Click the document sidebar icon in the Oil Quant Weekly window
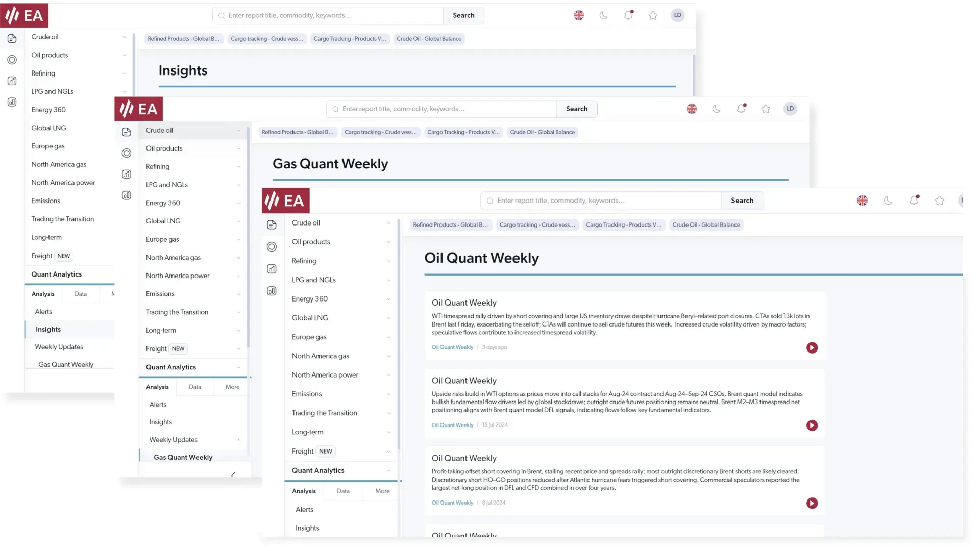This screenshot has height=551, width=980. [x=272, y=224]
